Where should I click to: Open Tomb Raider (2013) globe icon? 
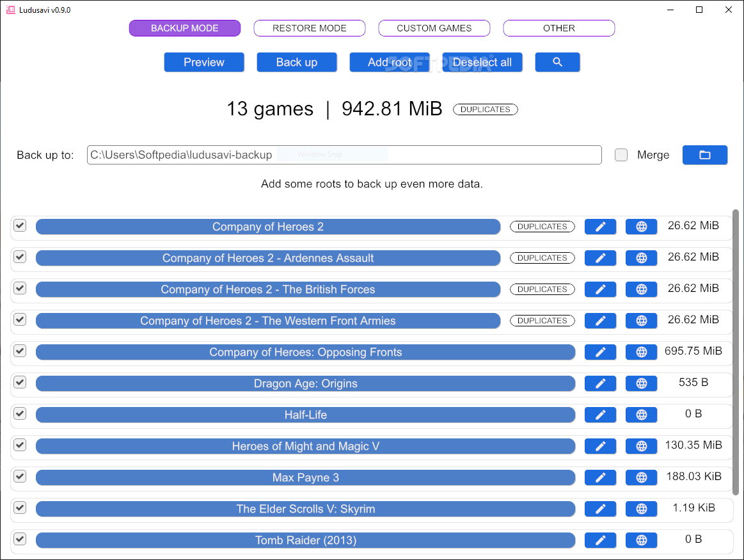[x=641, y=540]
